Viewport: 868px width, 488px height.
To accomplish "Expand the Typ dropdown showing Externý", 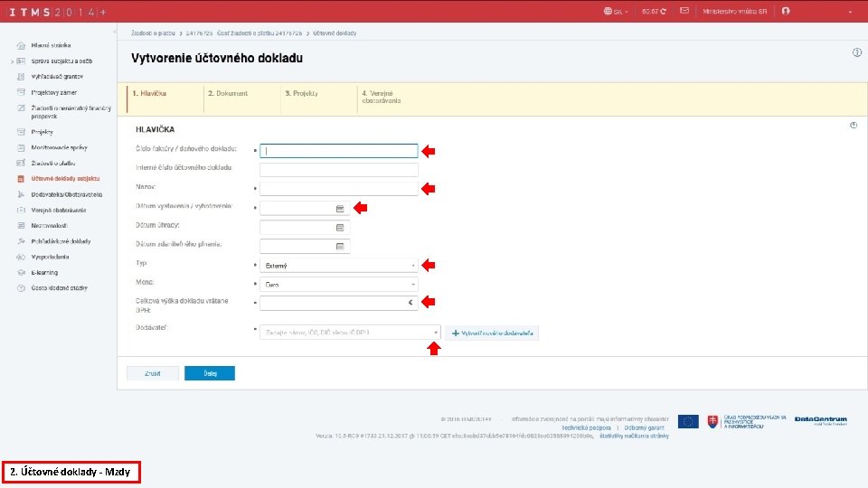I will click(x=339, y=266).
